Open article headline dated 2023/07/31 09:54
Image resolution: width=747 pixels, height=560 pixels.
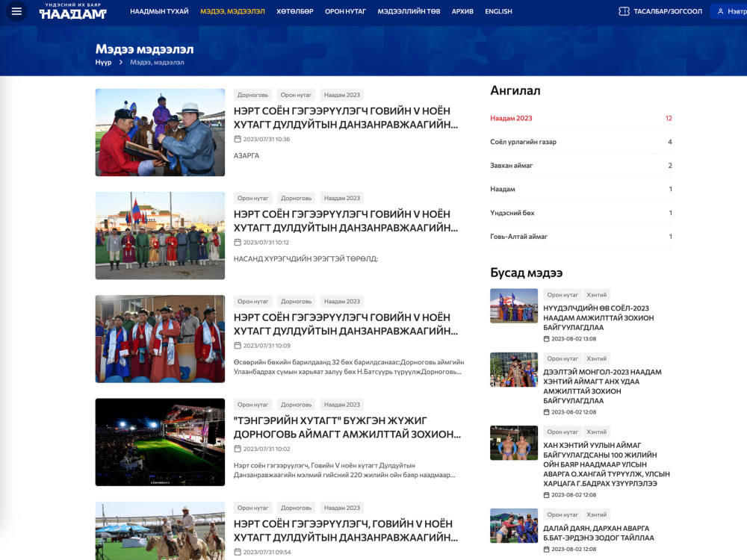[x=346, y=530]
